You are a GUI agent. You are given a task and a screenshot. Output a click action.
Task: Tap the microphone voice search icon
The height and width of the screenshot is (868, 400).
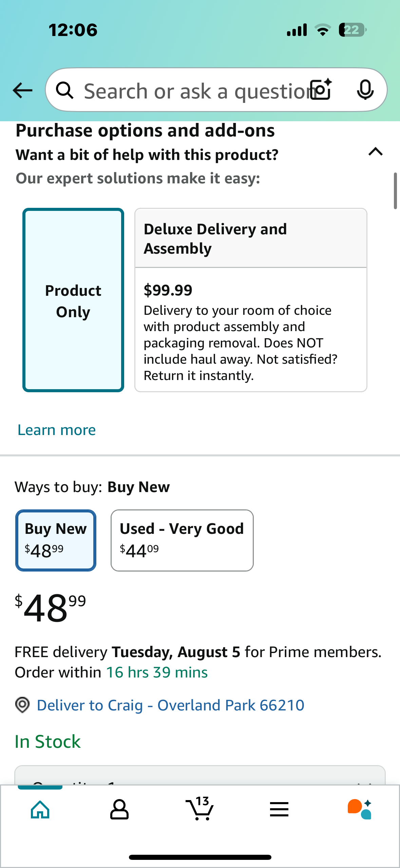[365, 90]
